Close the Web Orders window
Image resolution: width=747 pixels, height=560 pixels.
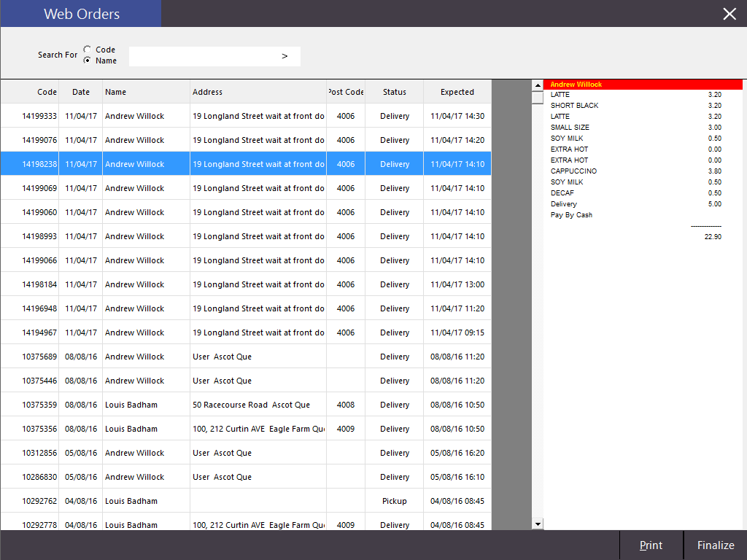tap(729, 14)
